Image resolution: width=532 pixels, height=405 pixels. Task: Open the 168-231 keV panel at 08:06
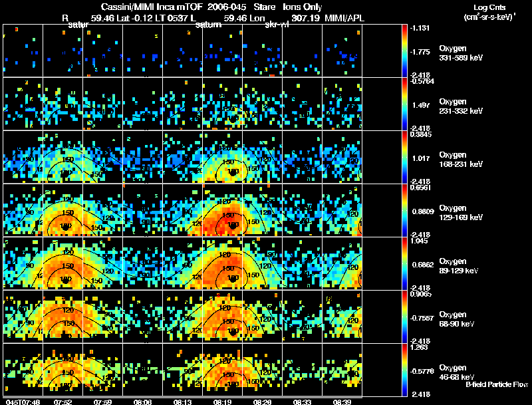tap(143, 157)
